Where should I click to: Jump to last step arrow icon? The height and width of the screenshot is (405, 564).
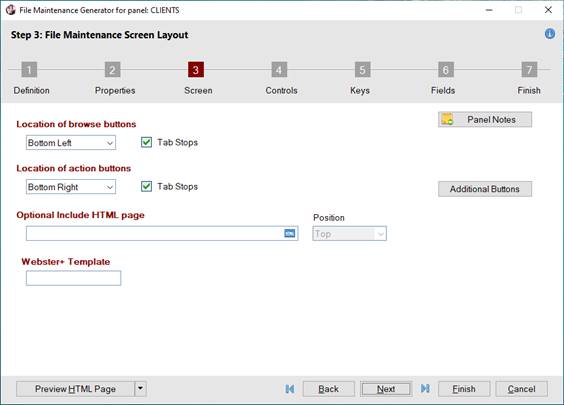point(425,388)
